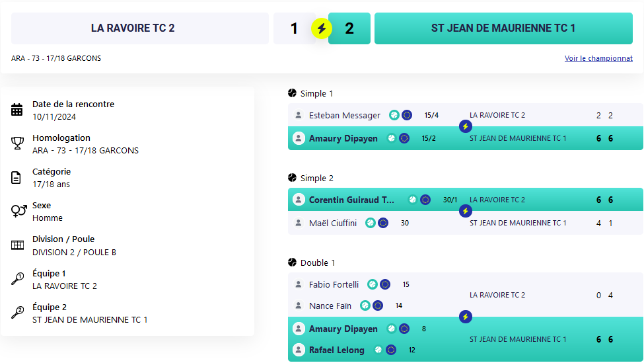Click the calendar icon for Date de la rencontre
644x363 pixels.
tap(17, 110)
